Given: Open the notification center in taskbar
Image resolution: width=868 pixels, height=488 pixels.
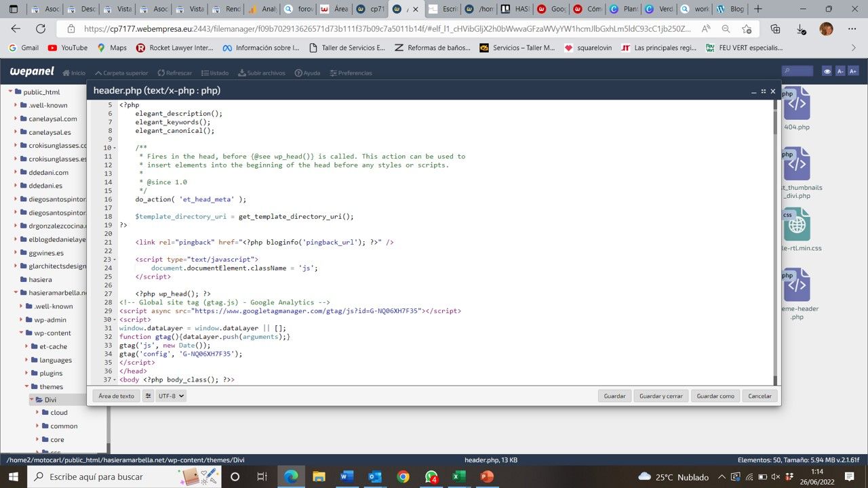Looking at the screenshot, I should pos(850,476).
